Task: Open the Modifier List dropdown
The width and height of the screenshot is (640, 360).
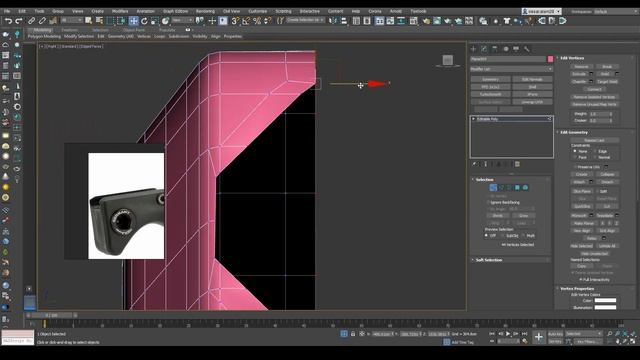Action: pos(511,69)
